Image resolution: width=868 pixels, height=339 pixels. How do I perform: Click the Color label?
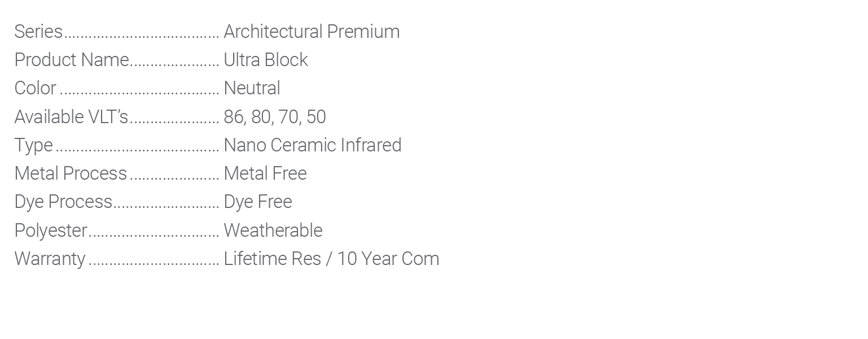click(35, 89)
